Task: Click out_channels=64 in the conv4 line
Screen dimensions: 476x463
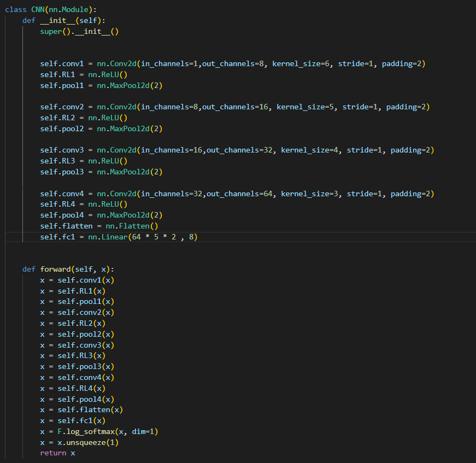Action: (x=239, y=194)
